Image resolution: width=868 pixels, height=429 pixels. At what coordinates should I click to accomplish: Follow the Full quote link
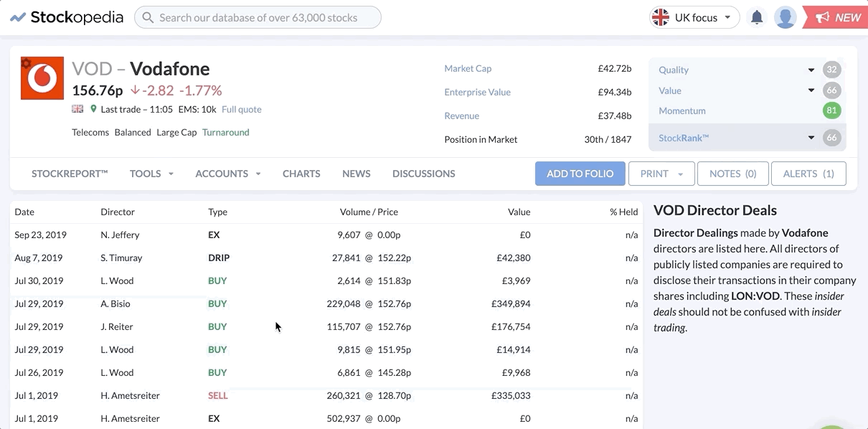click(x=242, y=109)
